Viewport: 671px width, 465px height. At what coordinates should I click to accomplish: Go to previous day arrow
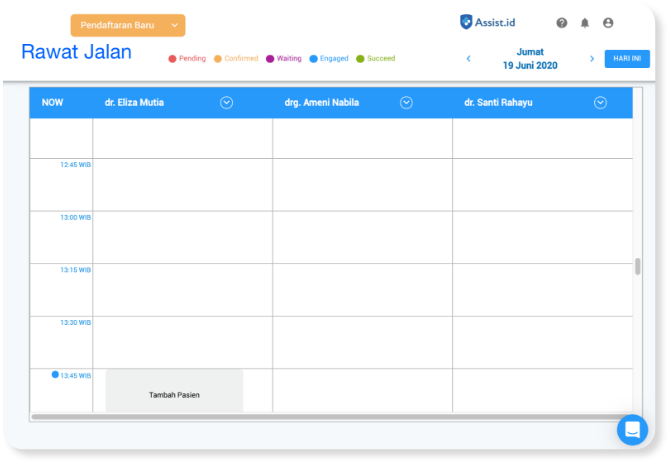tap(469, 59)
